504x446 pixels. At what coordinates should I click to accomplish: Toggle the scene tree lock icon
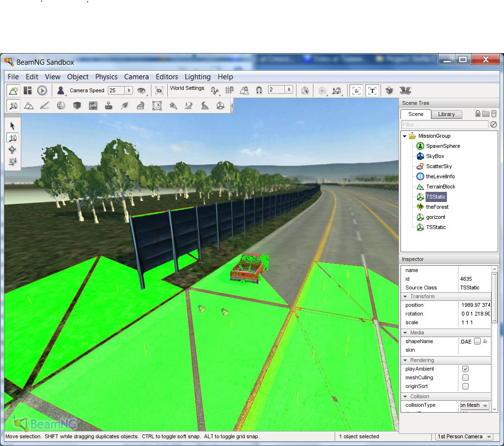tap(478, 114)
